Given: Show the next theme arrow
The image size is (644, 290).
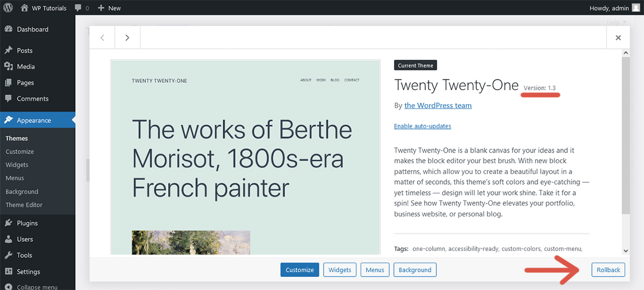Looking at the screenshot, I should 127,38.
